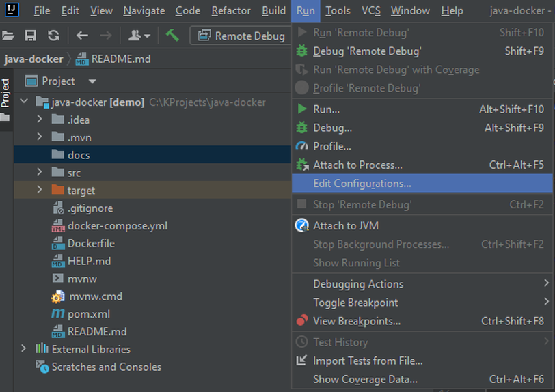
Task: Choose Import Tests from File... entry
Action: coord(422,361)
